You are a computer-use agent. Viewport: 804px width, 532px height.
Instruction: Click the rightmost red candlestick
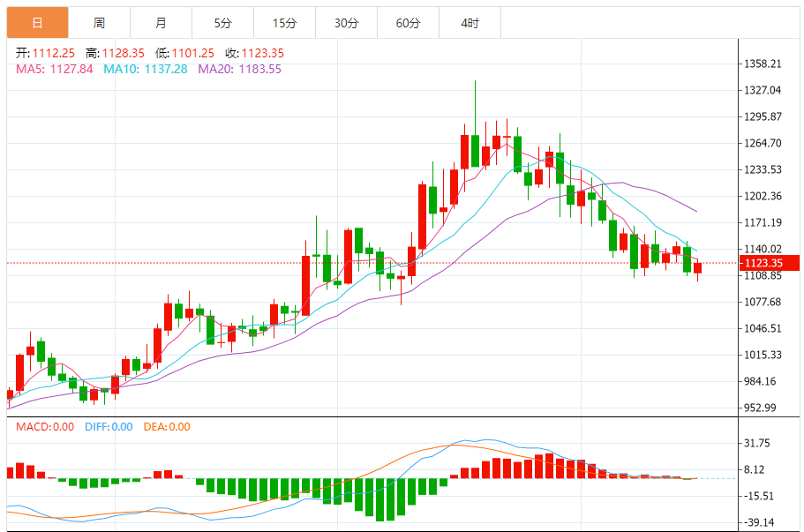[x=697, y=268]
